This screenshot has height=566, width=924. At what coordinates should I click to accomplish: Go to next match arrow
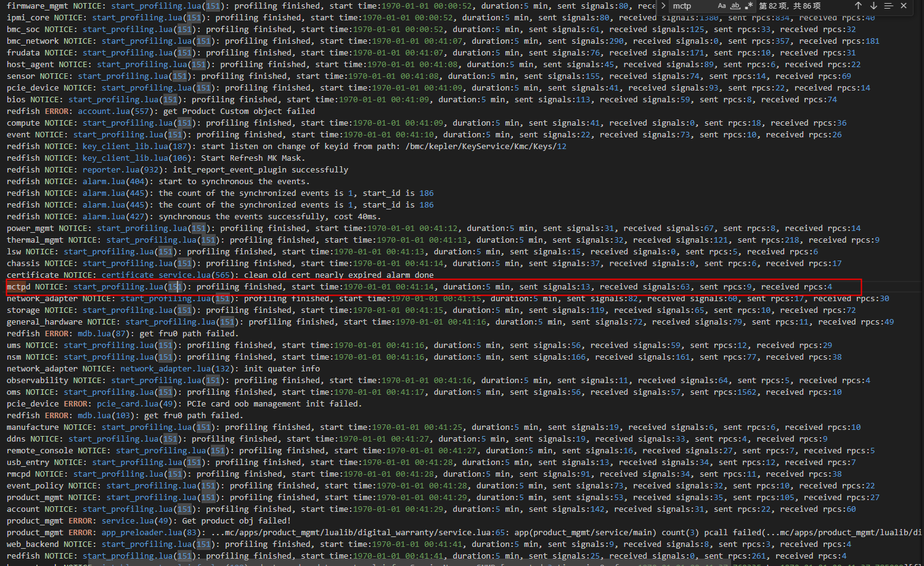tap(873, 6)
